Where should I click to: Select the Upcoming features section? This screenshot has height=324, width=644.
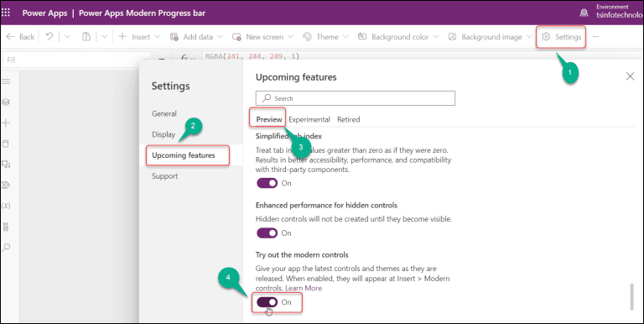(x=184, y=155)
